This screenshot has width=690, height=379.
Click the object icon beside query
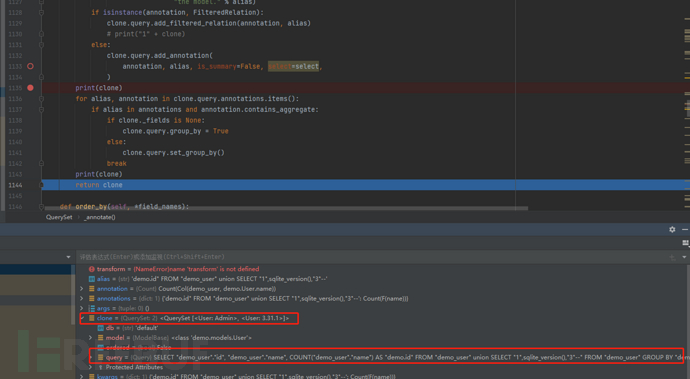[100, 357]
